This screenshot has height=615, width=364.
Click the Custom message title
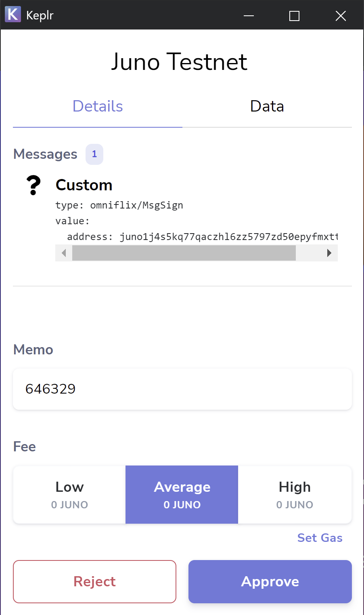point(84,185)
